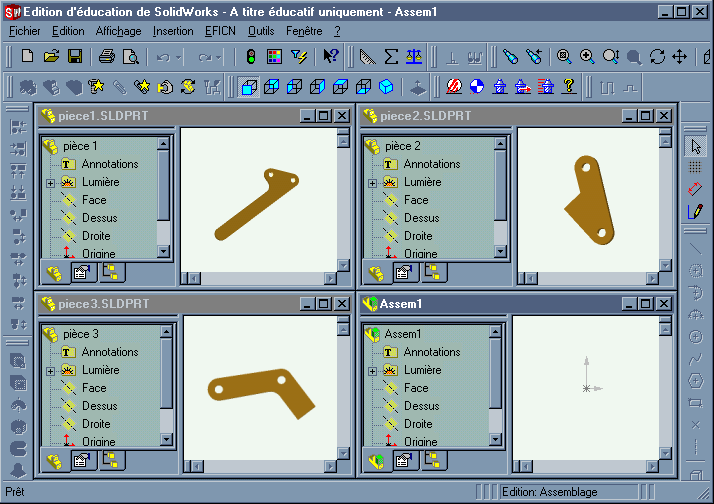
Task: Expand Lumière node in piece3 tree
Action: click(51, 372)
